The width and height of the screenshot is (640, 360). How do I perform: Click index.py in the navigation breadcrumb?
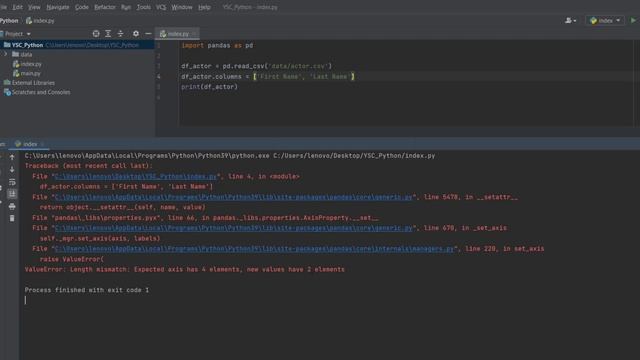(x=40, y=20)
